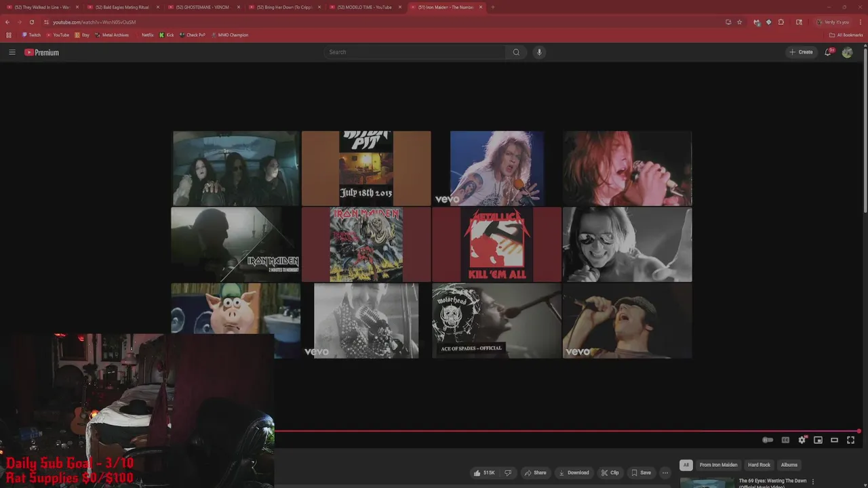Reload the page
The width and height of the screenshot is (868, 488).
pyautogui.click(x=32, y=22)
